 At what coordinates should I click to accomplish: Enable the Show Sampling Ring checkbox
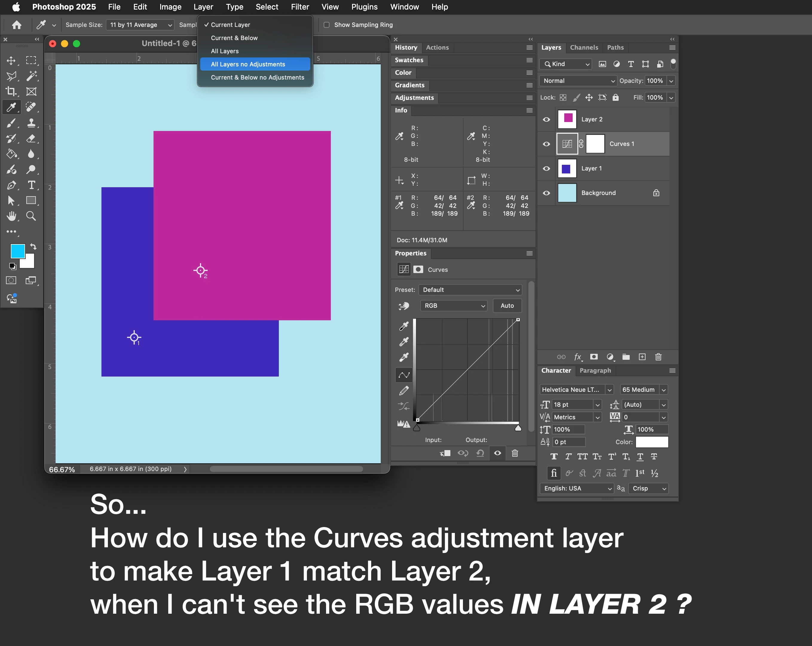coord(327,25)
